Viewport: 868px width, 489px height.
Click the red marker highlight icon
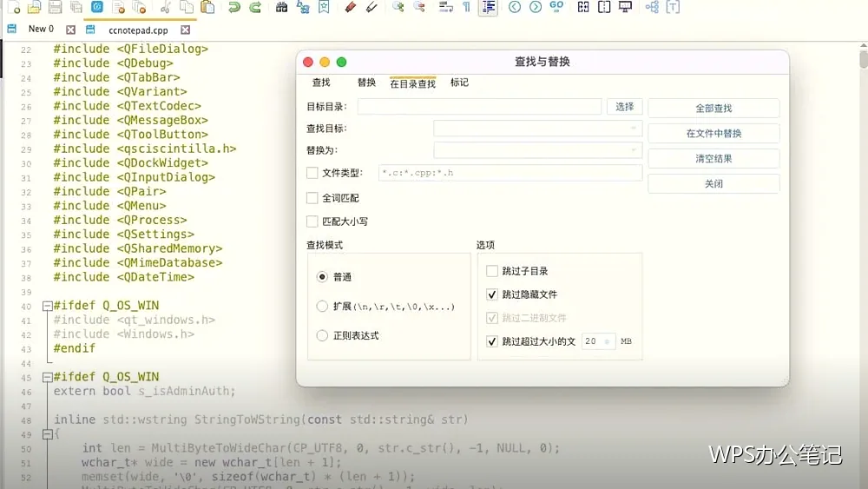[x=350, y=7]
